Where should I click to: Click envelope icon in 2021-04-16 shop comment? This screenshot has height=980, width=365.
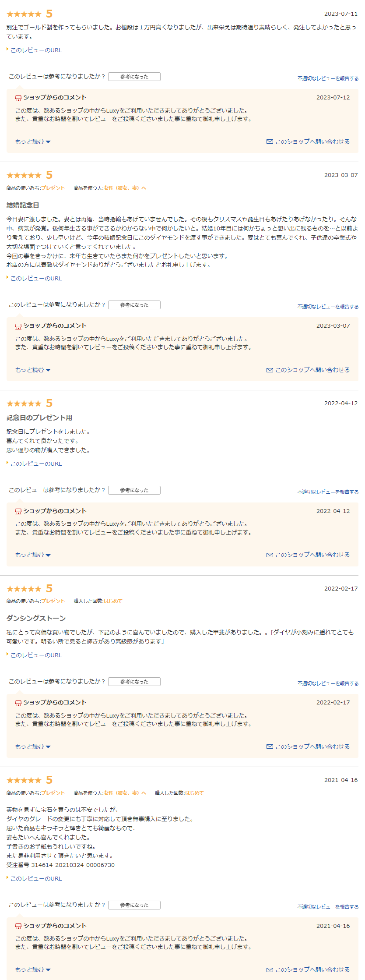270,969
